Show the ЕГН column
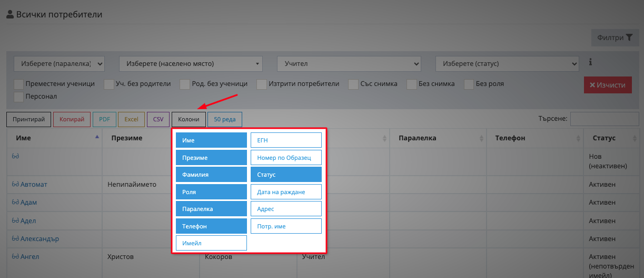Image resolution: width=644 pixels, height=278 pixels. pos(286,140)
